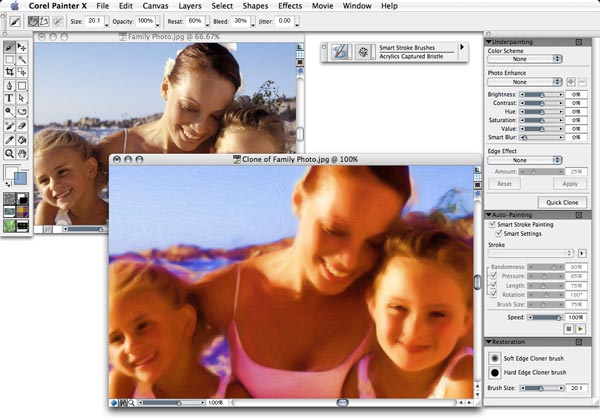Select the Brush tool in the toolbox
Viewport: 600px width, 420px height.
[x=10, y=47]
